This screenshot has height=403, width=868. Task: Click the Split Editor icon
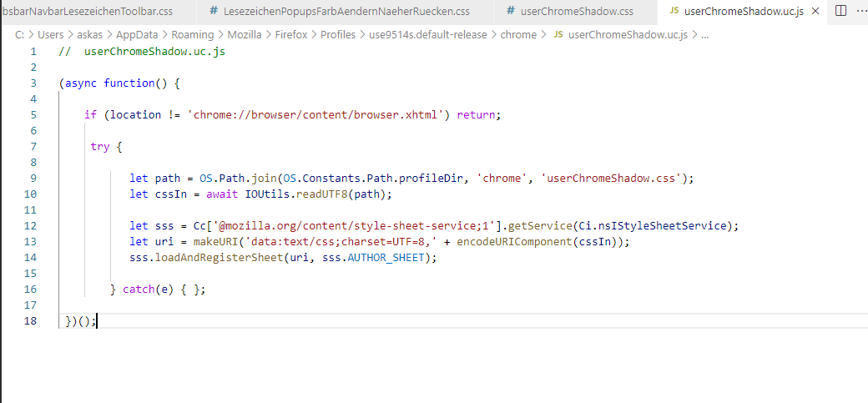coord(841,11)
